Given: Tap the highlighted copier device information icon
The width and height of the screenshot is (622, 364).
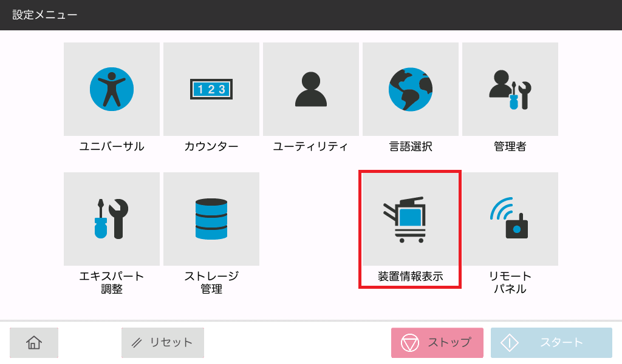Looking at the screenshot, I should tap(411, 219).
